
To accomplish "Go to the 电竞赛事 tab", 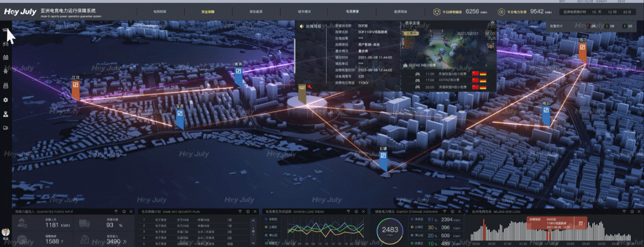I will tap(353, 11).
